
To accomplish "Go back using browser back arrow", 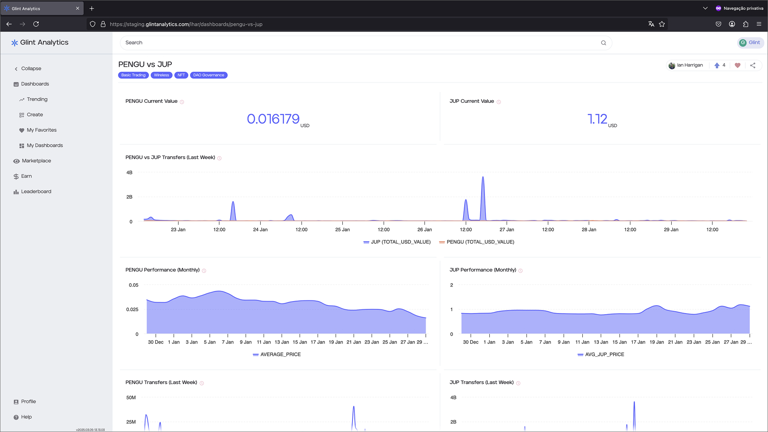I will [9, 24].
